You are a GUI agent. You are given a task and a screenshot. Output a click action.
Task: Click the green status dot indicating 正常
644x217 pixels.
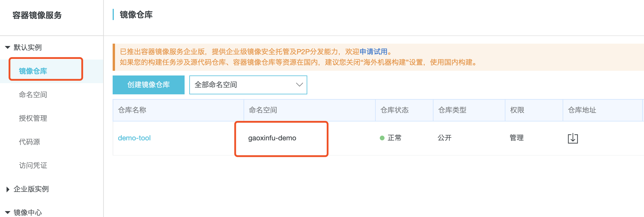pos(382,137)
